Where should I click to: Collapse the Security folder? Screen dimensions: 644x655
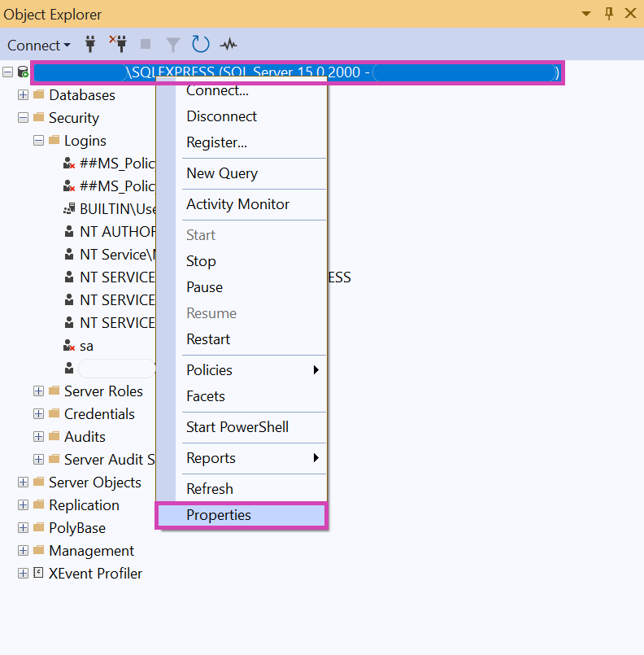click(23, 118)
